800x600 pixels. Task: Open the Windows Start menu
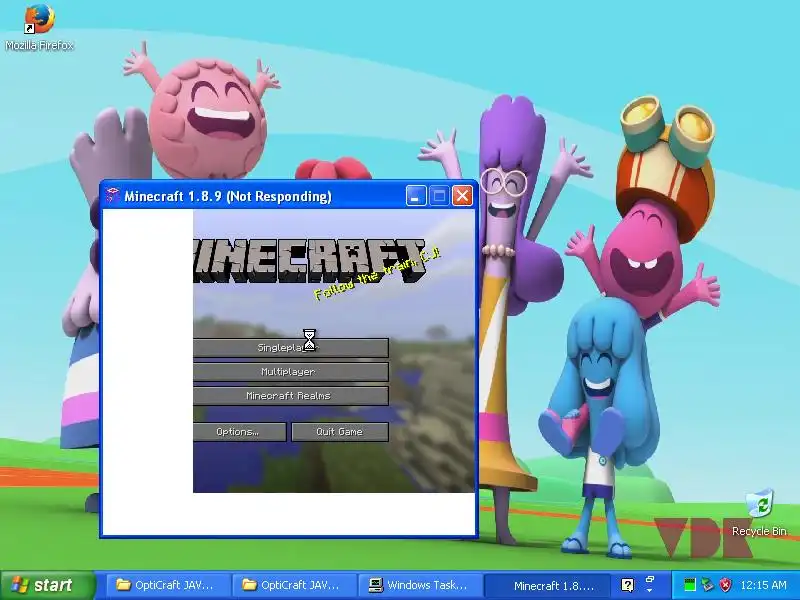pyautogui.click(x=48, y=585)
